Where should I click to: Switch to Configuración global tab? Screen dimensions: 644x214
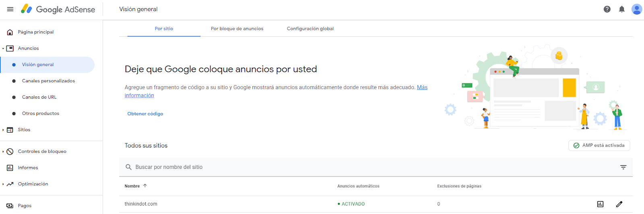(x=310, y=29)
